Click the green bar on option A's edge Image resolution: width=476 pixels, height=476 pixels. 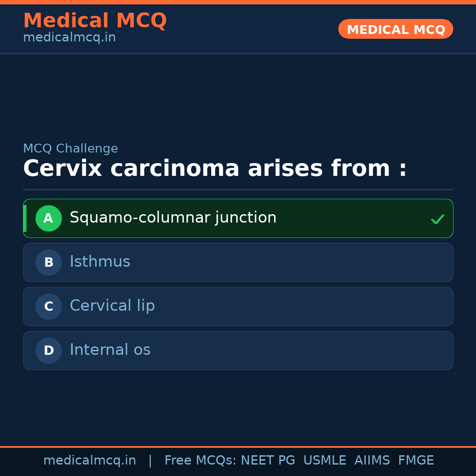25,218
